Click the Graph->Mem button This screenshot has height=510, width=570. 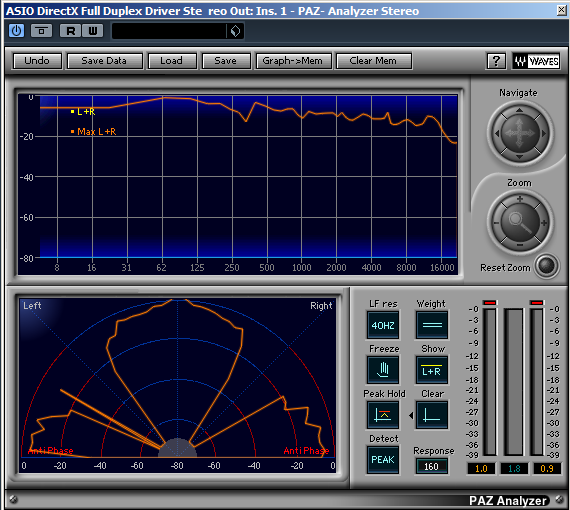coord(293,61)
